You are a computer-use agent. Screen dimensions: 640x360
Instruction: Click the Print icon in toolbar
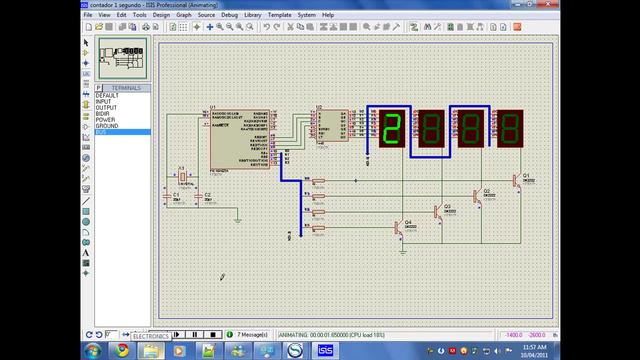point(146,27)
